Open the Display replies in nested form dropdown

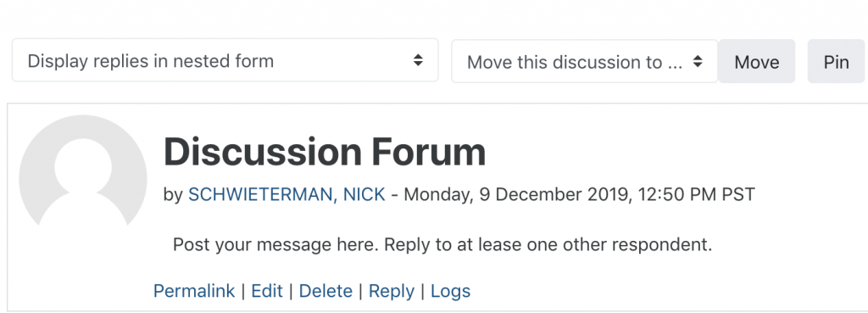(225, 60)
